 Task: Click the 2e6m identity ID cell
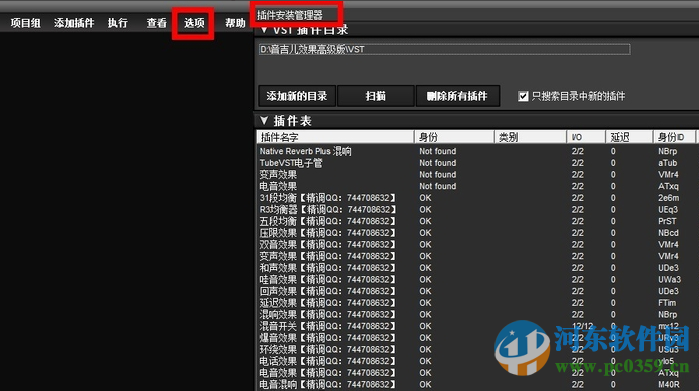[x=668, y=198]
